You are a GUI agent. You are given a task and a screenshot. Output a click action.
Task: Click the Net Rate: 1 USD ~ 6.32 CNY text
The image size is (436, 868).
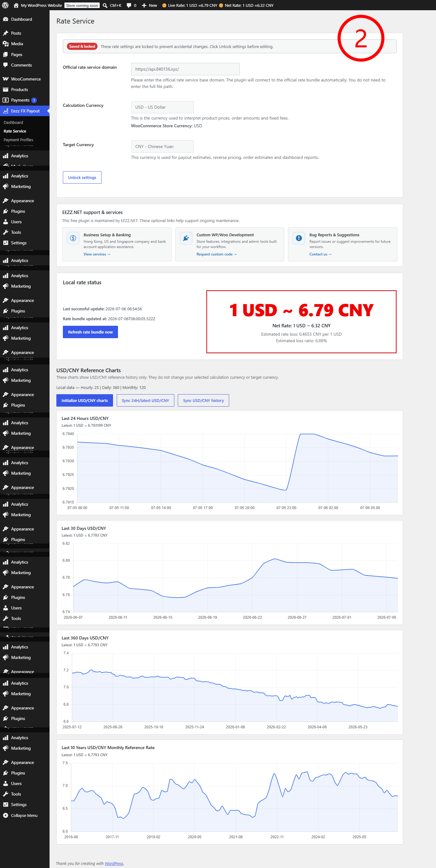(301, 325)
